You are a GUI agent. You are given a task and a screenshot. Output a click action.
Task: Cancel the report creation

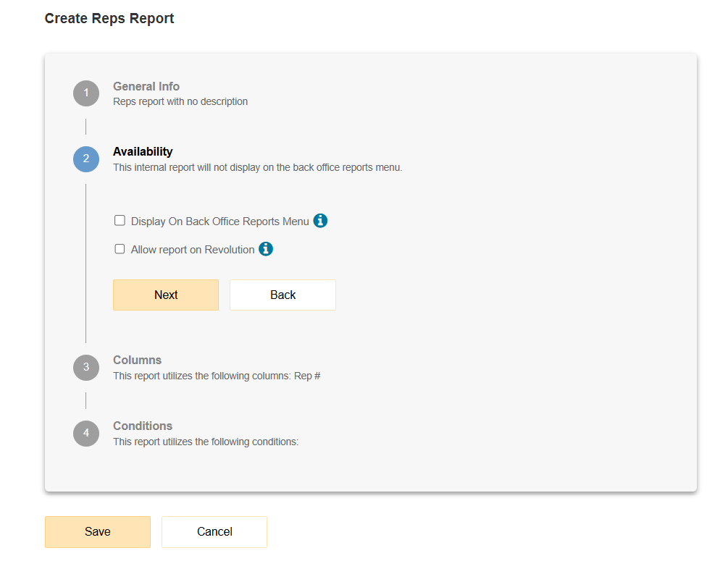(x=214, y=531)
